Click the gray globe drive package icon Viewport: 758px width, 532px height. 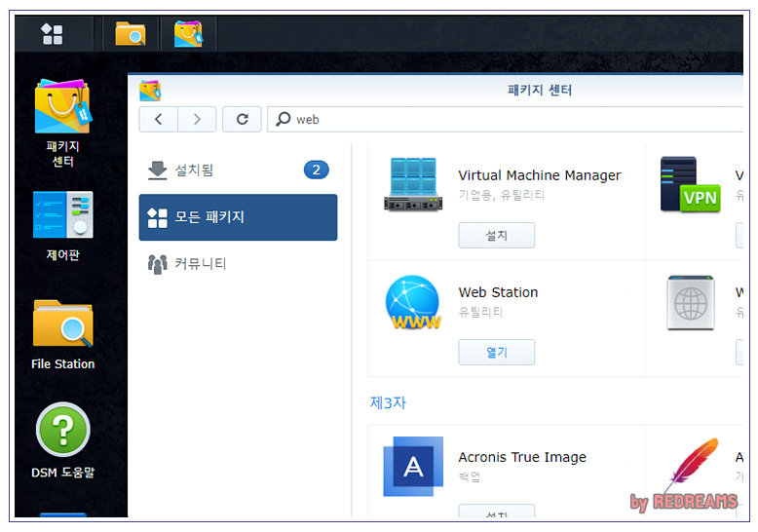pyautogui.click(x=691, y=303)
